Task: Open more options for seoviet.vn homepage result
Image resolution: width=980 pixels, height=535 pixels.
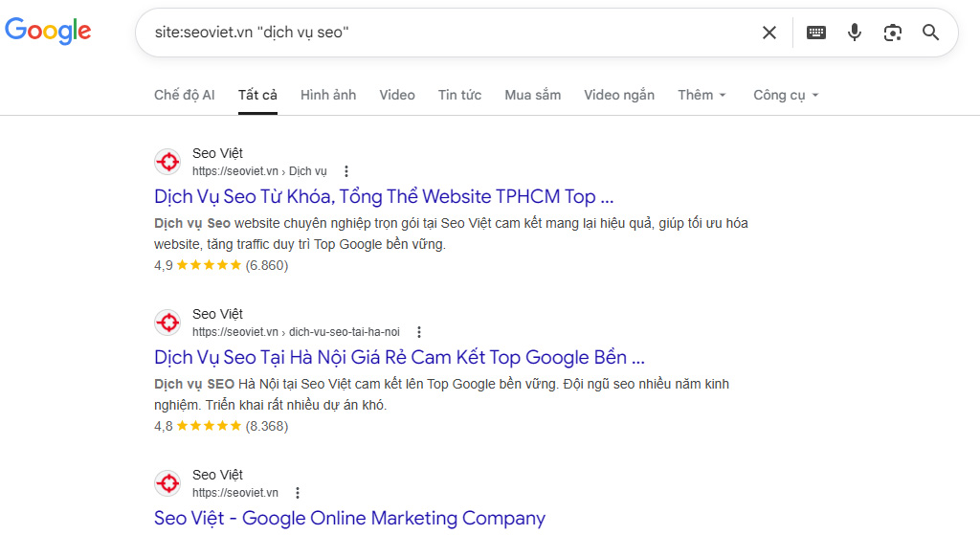Action: (x=298, y=493)
